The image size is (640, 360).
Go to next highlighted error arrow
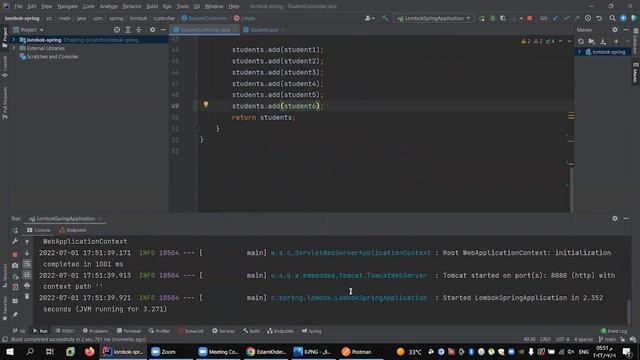pos(569,41)
